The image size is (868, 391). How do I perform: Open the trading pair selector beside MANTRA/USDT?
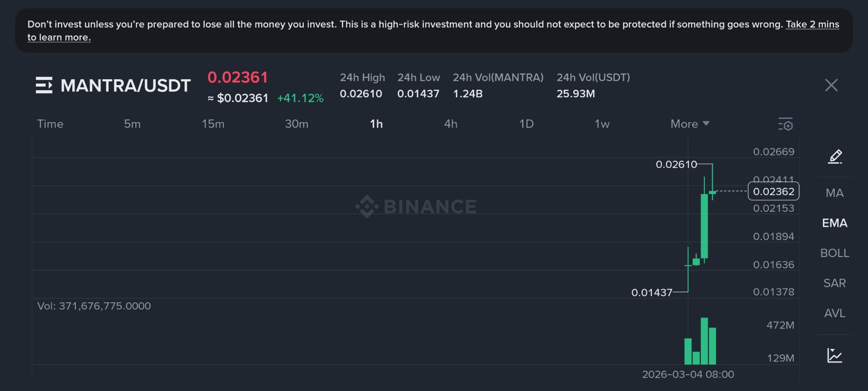[x=44, y=85]
